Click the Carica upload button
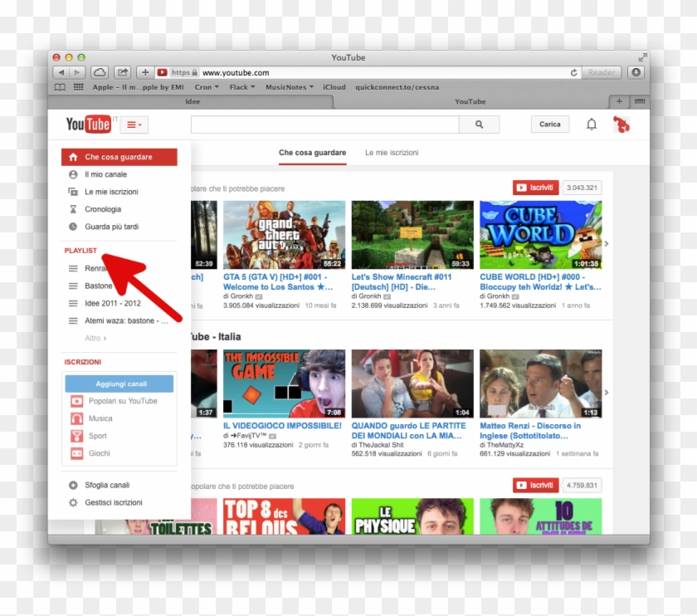Image resolution: width=697 pixels, height=616 pixels. point(549,124)
